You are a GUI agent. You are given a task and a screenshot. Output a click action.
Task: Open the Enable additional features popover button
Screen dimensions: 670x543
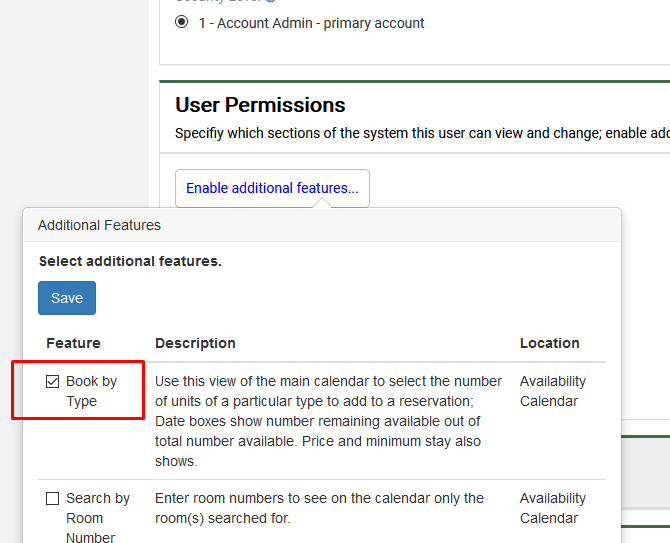pos(272,188)
